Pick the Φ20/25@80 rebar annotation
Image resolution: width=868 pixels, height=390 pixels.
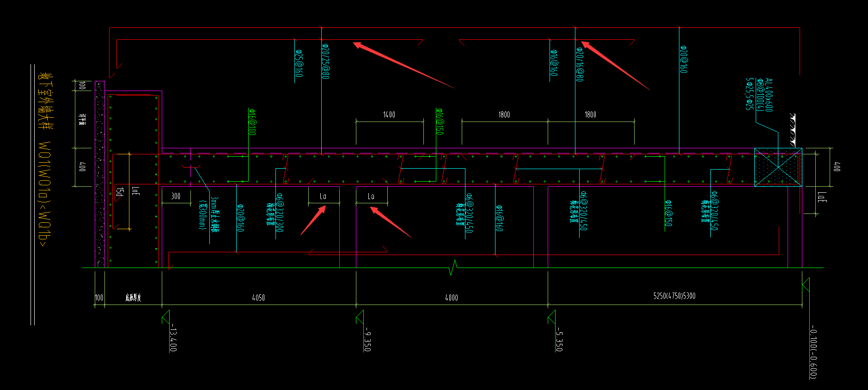click(x=325, y=61)
